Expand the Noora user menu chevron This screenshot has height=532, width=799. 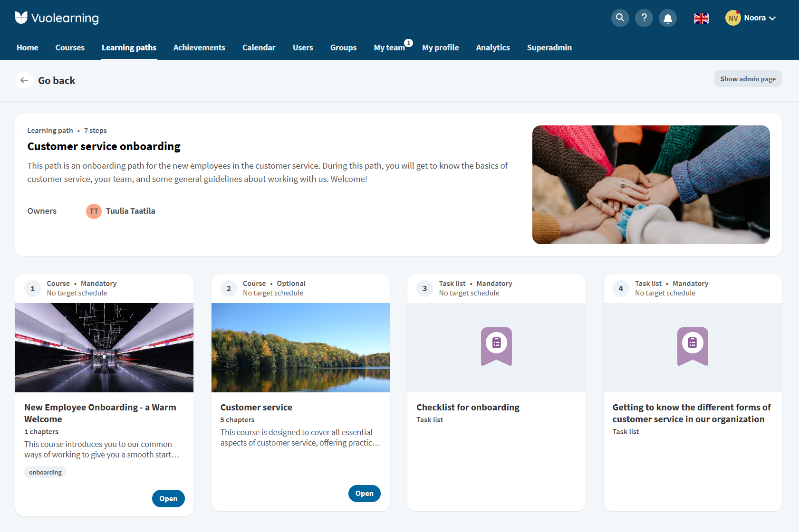[772, 18]
